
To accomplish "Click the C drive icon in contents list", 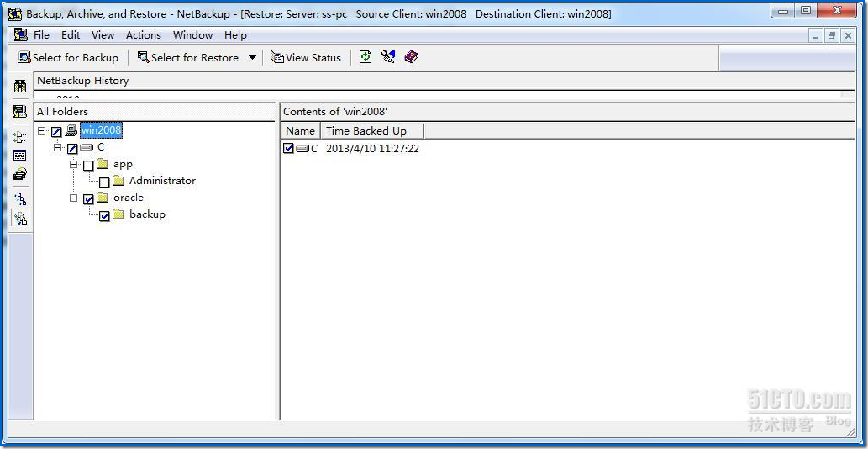I will point(302,148).
